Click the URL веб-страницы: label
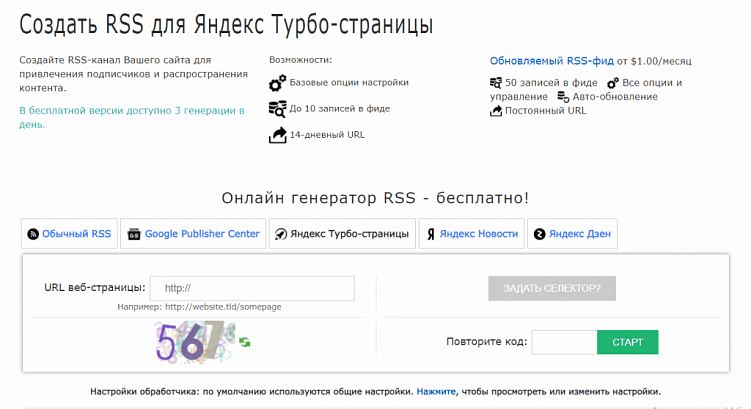Viewport: 751px width, 409px height. pos(95,287)
